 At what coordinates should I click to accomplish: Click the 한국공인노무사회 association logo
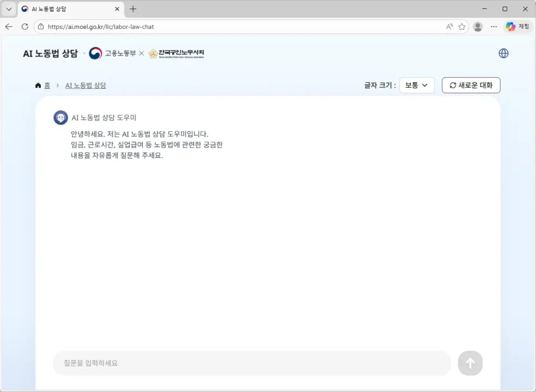coord(177,53)
